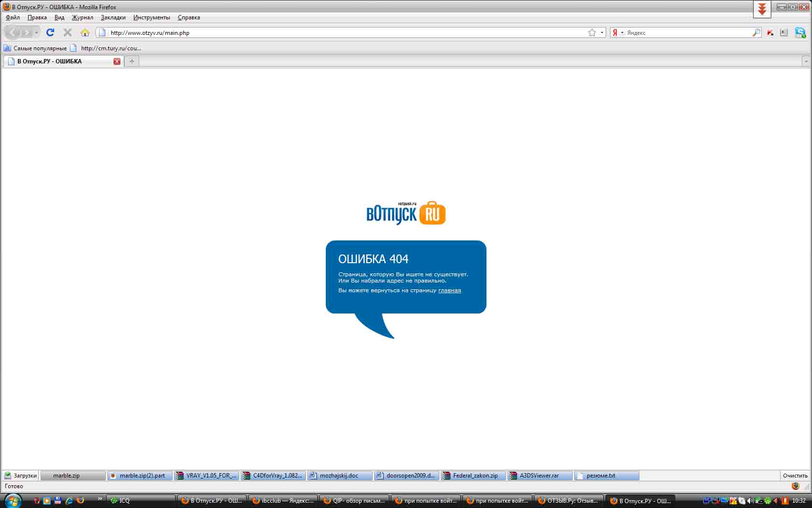
Task: Open the address bar history dropdown
Action: (x=602, y=32)
